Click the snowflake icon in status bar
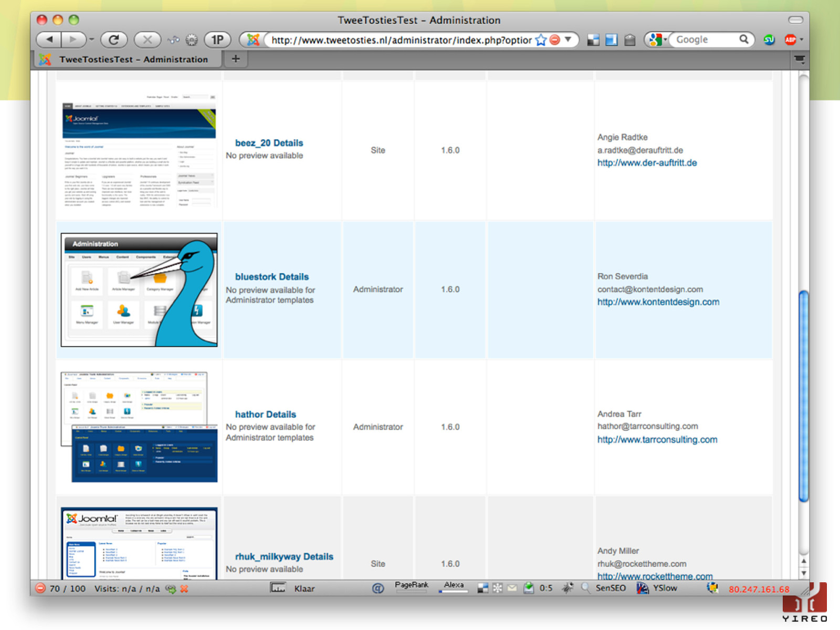The image size is (840, 630). click(497, 589)
